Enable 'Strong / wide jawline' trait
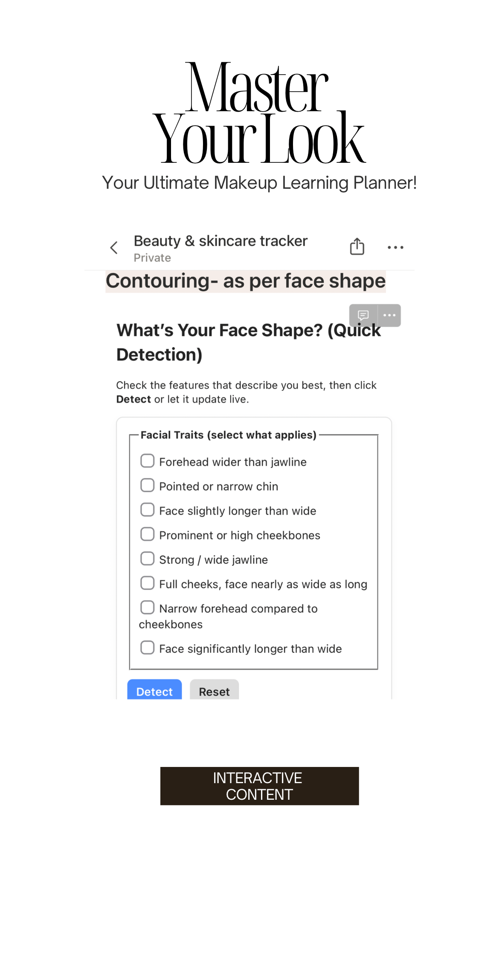The image size is (499, 980). click(148, 559)
